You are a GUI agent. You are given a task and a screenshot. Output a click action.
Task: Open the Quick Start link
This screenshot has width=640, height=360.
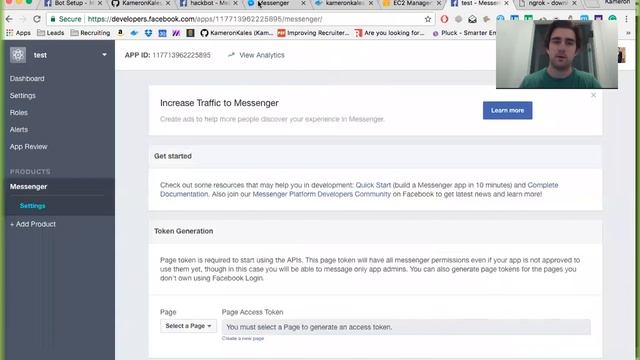(373, 185)
